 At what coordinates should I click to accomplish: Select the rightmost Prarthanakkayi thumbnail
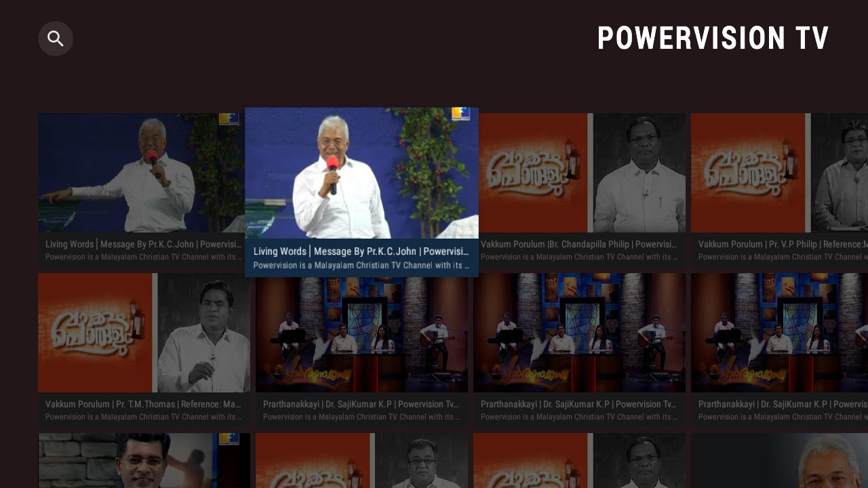coord(778,332)
